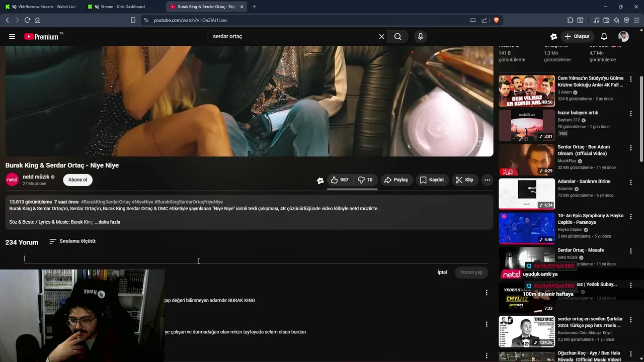Cancel the comment with İptal
Image resolution: width=644 pixels, height=362 pixels.
coord(442,272)
